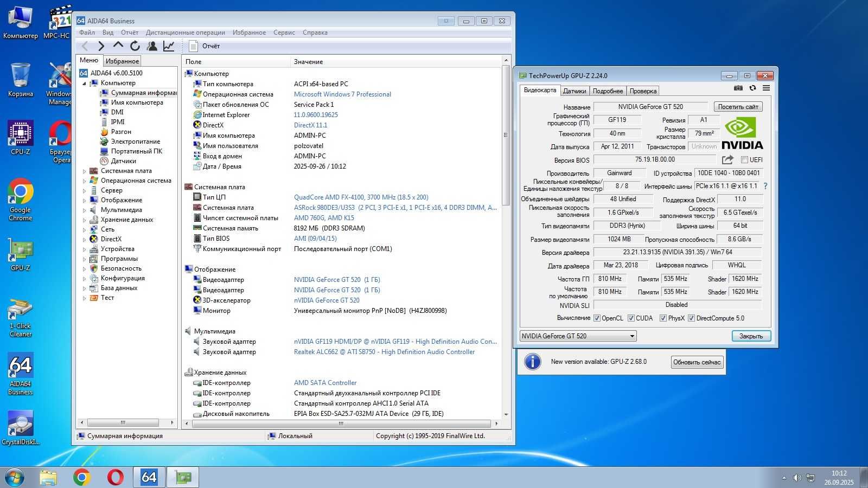Open the Дистанционные операции menu
868x488 pixels.
point(185,33)
